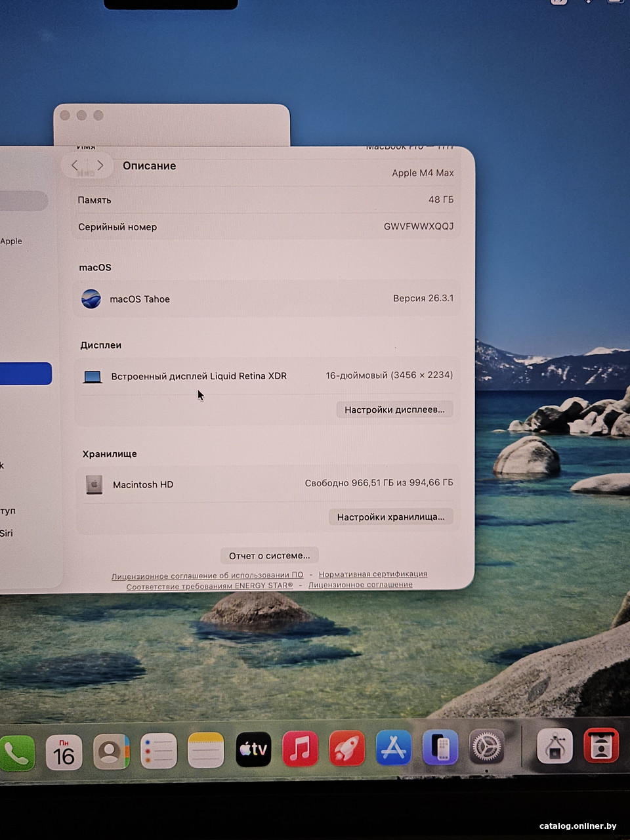
Task: Select Свободно 966,51 ГБ из 994,66 ГБ
Action: (x=379, y=483)
